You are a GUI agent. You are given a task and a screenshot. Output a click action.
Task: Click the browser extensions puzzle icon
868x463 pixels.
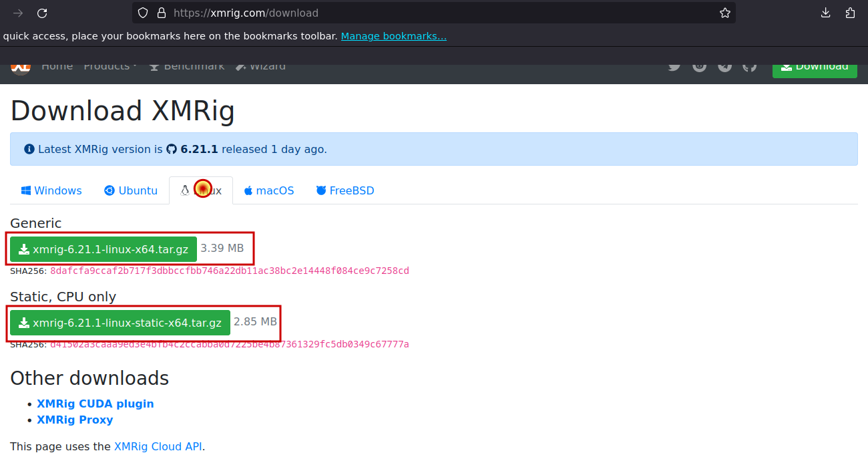tap(851, 13)
